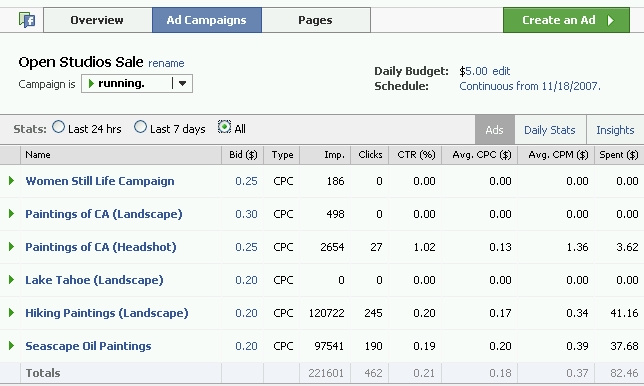This screenshot has height=386, width=644.
Task: Click the Type column header
Action: click(x=282, y=155)
